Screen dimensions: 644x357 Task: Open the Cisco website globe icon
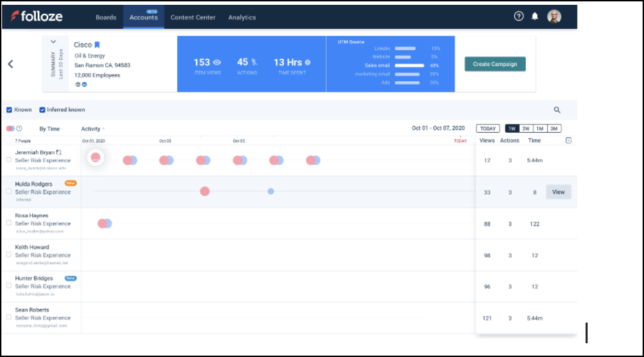[x=78, y=85]
